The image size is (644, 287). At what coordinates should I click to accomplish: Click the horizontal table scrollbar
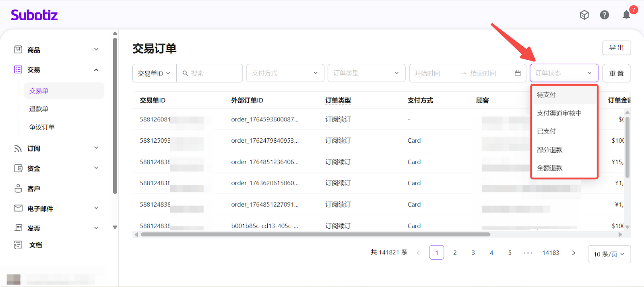(315, 234)
